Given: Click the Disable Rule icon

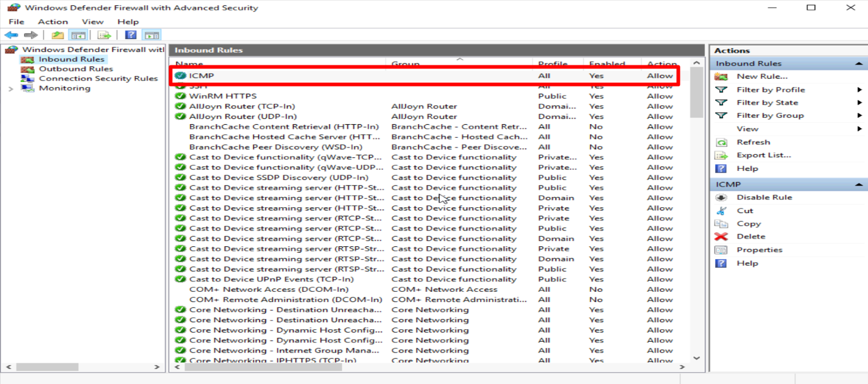Looking at the screenshot, I should pyautogui.click(x=722, y=197).
